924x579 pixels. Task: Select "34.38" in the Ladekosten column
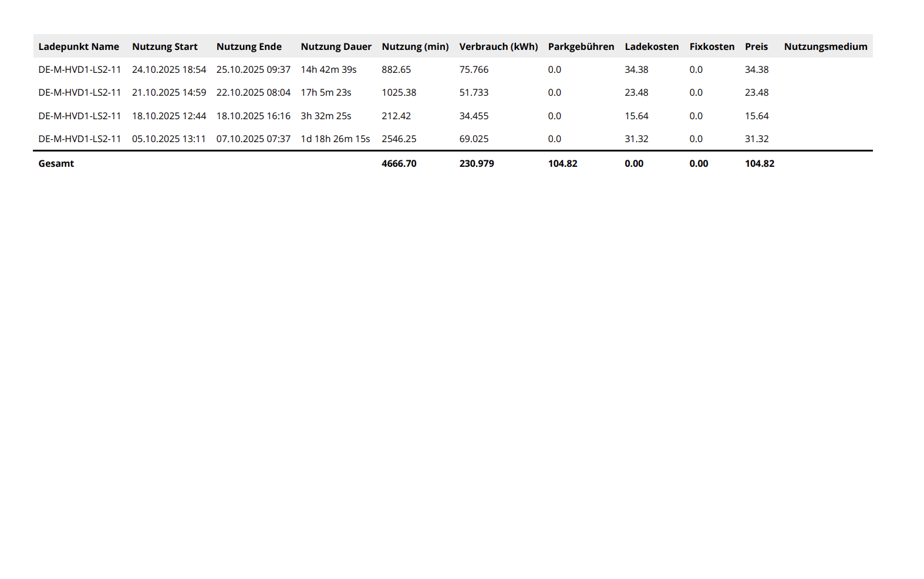tap(636, 69)
